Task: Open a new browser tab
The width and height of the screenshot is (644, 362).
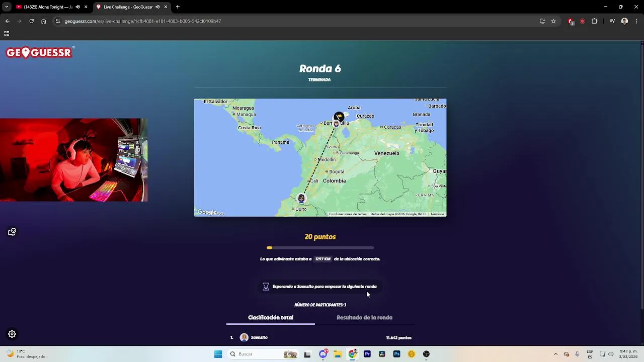Action: click(x=178, y=7)
